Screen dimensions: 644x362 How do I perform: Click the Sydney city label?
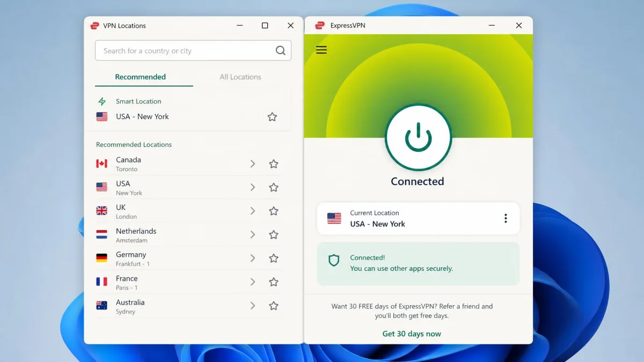click(x=126, y=312)
